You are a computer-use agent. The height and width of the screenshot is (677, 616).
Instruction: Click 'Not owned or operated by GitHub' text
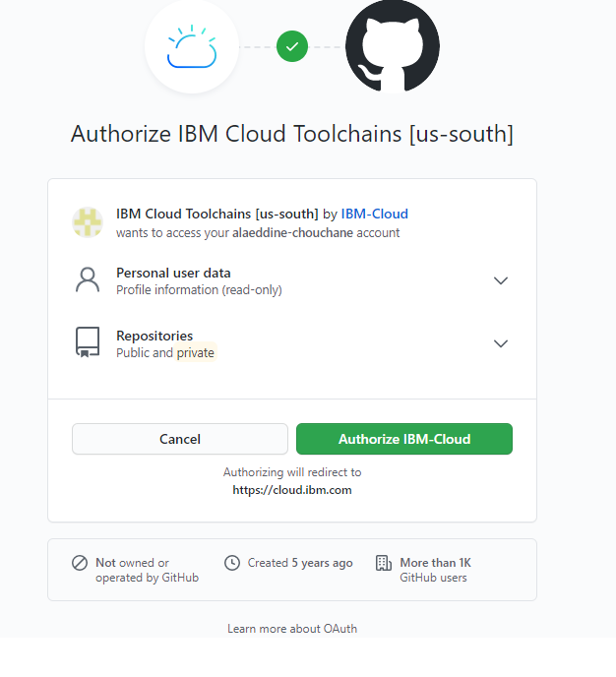click(148, 570)
